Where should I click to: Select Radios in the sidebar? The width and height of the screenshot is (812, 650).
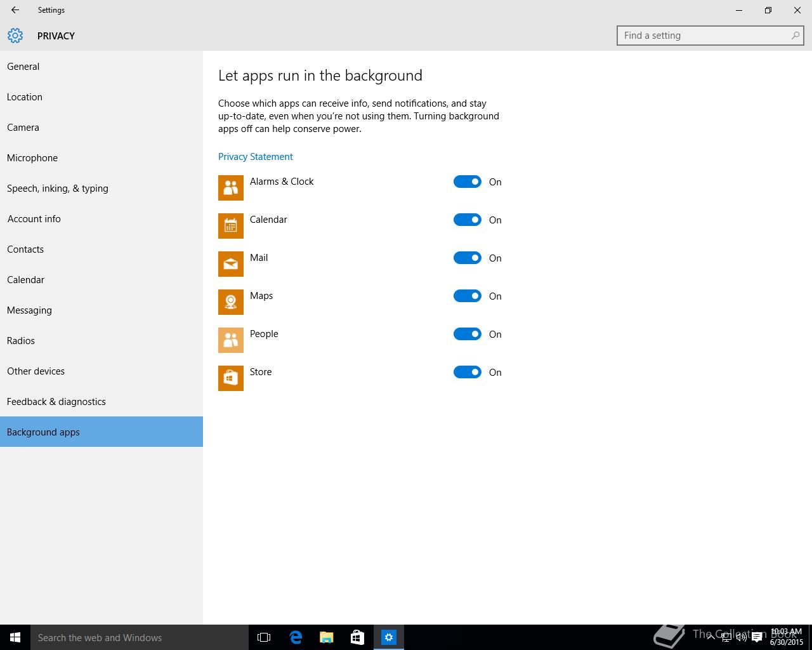[101, 341]
